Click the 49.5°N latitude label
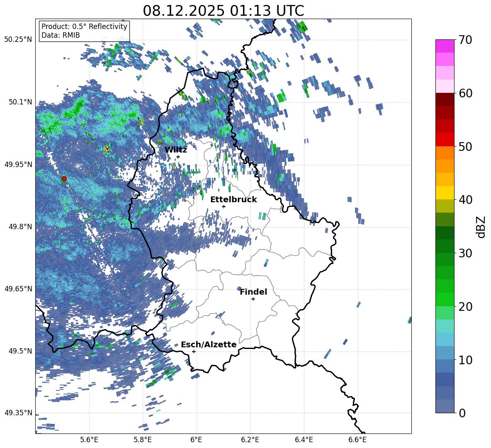 (x=20, y=351)
